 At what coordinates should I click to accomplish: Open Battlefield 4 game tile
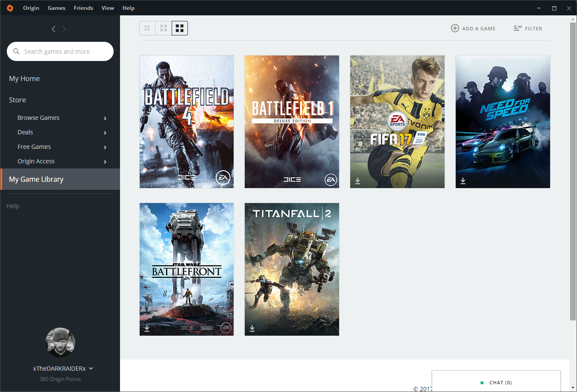pos(187,122)
